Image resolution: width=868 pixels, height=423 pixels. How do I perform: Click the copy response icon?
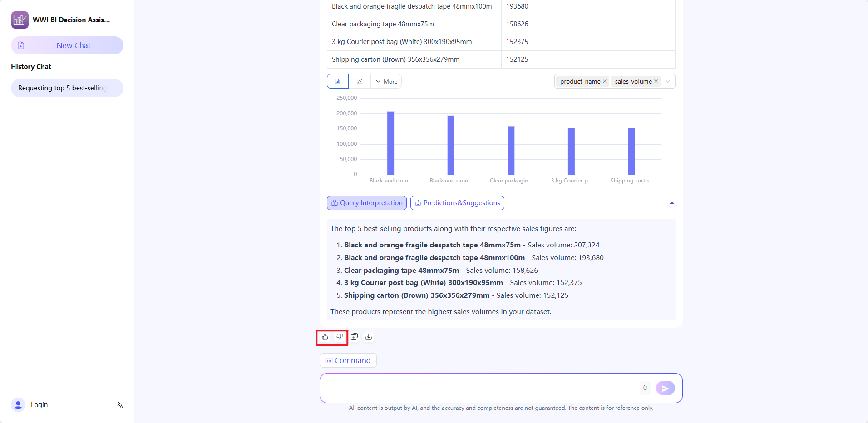click(355, 337)
